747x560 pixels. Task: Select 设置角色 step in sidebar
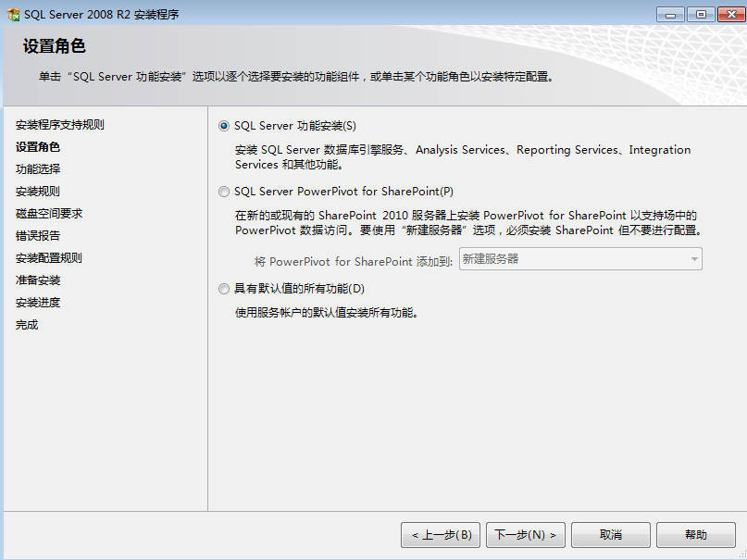coord(38,146)
